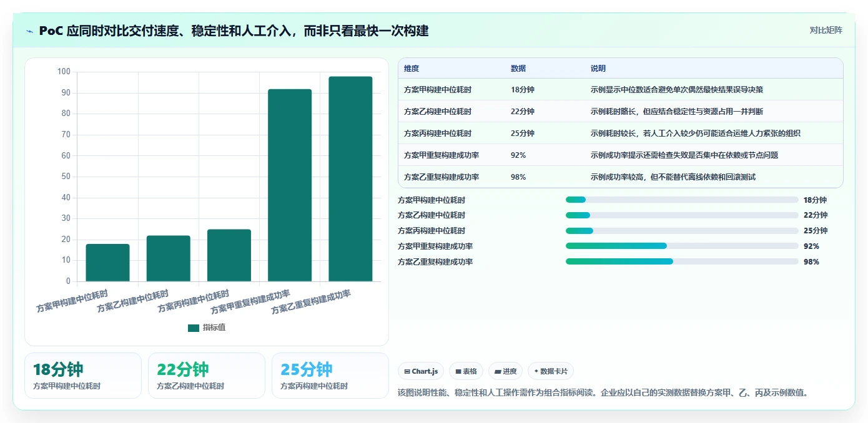This screenshot has width=868, height=423.
Task: Click 方案丙构建中位耗时 in the table's third row
Action: 438,134
